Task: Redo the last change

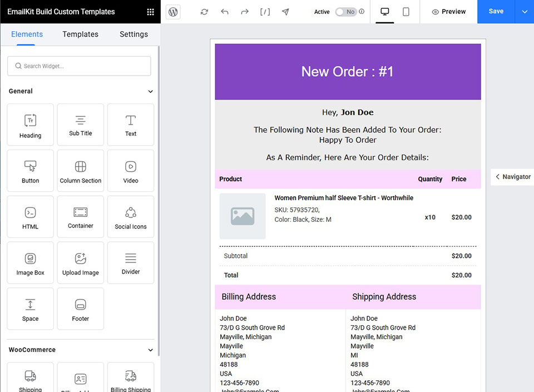Action: (245, 12)
